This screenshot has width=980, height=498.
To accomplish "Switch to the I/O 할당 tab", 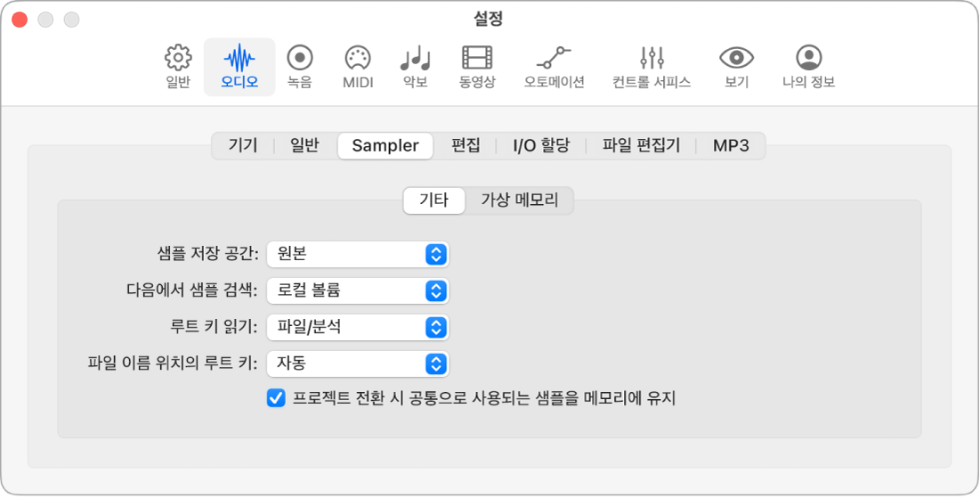I will point(540,145).
